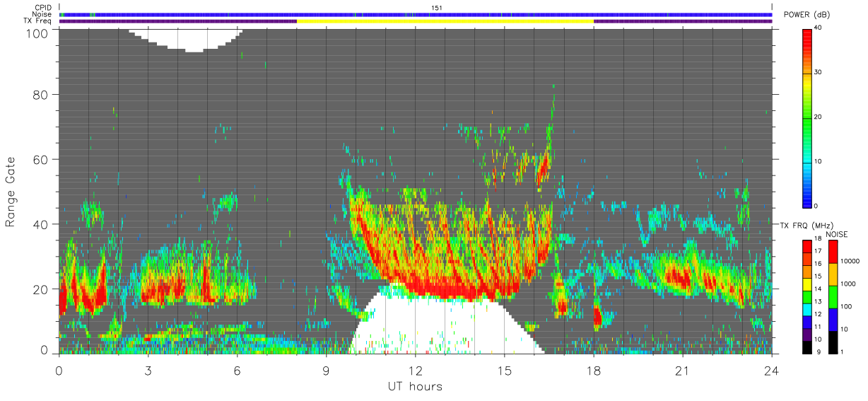Select the "Noise" label above the plot

point(42,14)
